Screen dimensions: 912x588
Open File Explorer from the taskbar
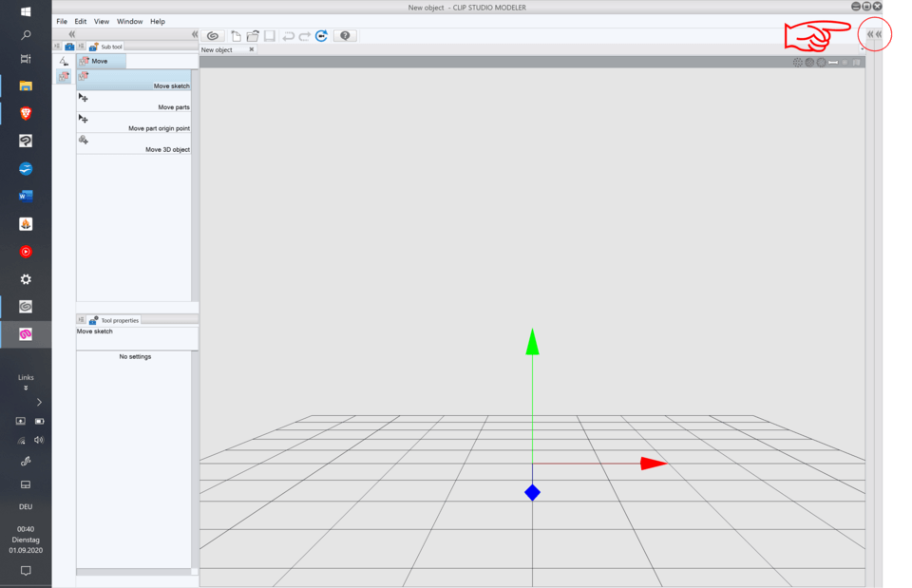pyautogui.click(x=26, y=85)
